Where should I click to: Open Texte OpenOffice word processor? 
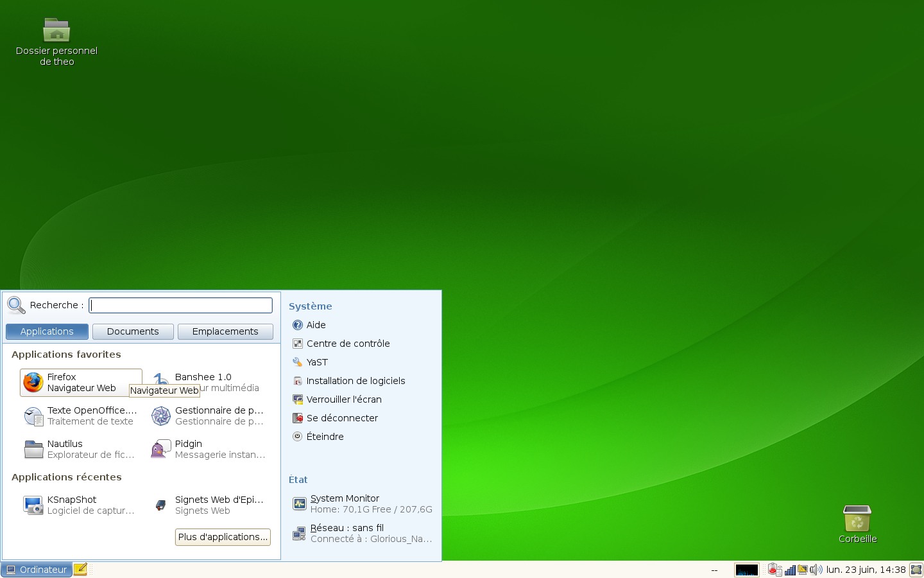pos(81,416)
